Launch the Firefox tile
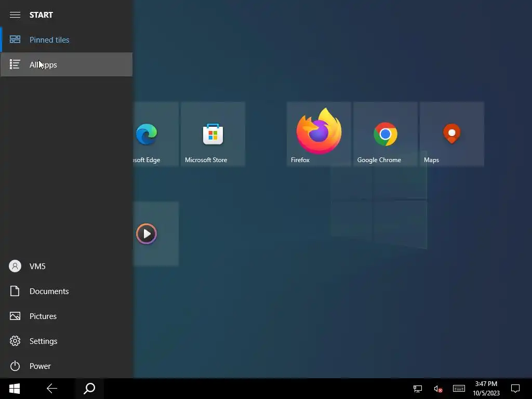The image size is (532, 399). tap(319, 134)
